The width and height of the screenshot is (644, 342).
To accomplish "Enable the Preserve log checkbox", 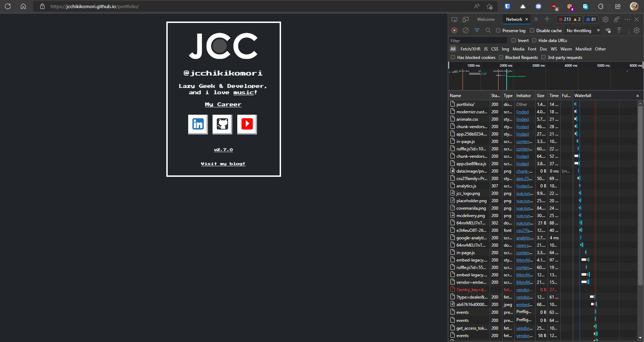I will click(x=498, y=30).
